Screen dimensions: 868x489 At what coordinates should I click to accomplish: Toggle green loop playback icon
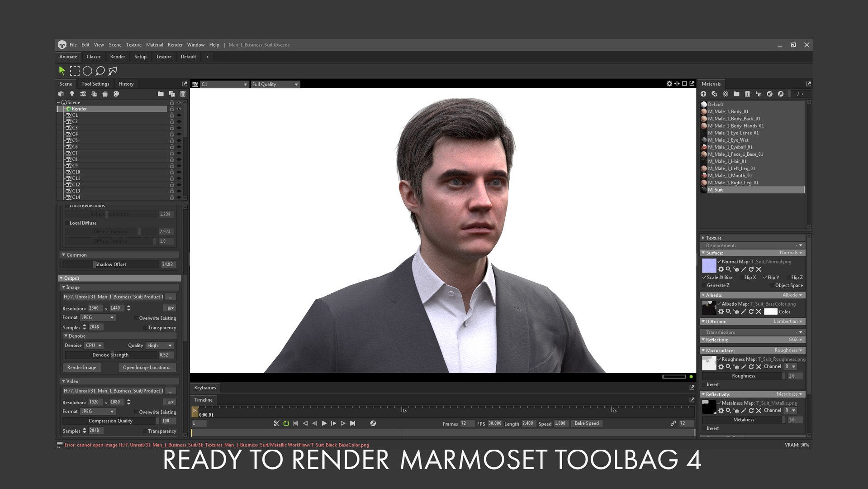[286, 423]
